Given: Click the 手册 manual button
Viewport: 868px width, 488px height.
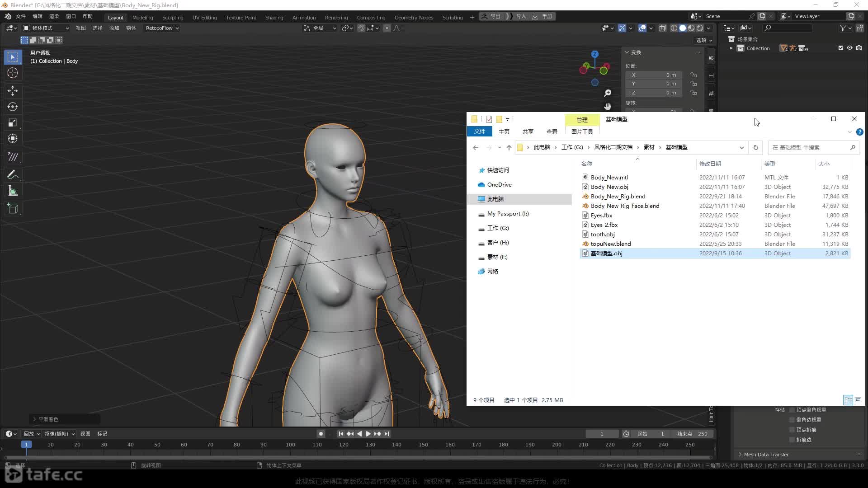Looking at the screenshot, I should [x=543, y=16].
